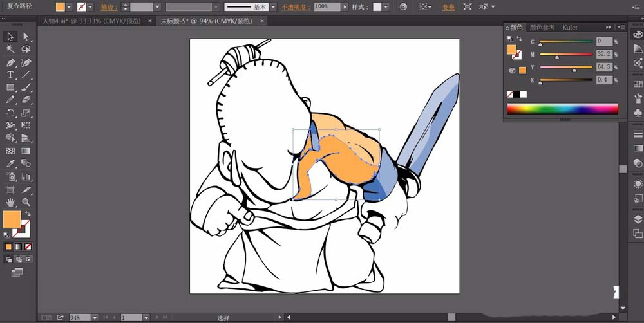Click the Black K value field
Image resolution: width=644 pixels, height=323 pixels.
pos(605,80)
